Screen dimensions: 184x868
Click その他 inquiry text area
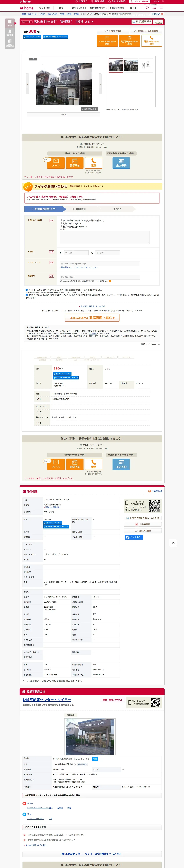105,237
